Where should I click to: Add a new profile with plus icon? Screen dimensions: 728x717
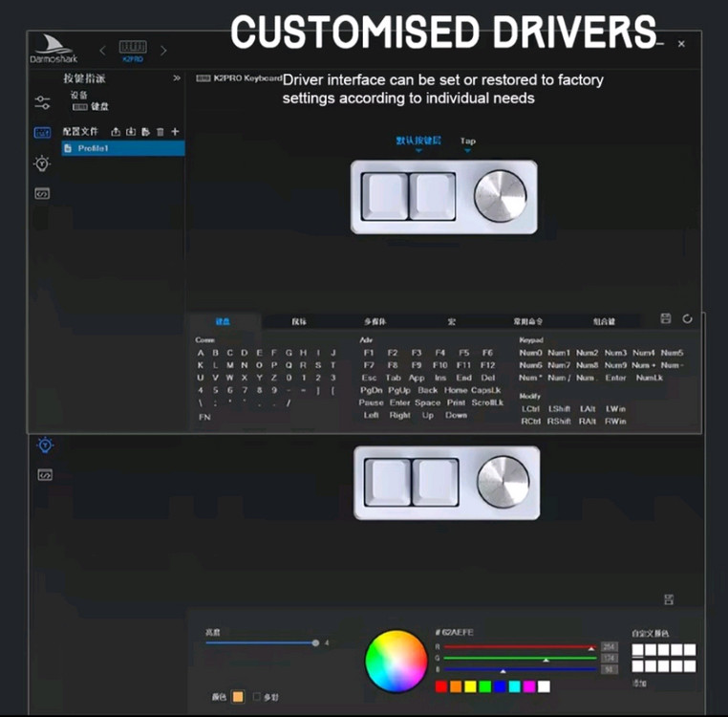click(175, 131)
